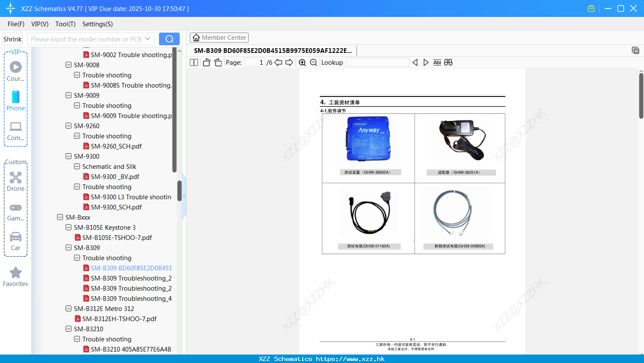This screenshot has height=363, width=644.
Task: Collapse SM-B105E Keystone 3 node
Action: pyautogui.click(x=69, y=227)
